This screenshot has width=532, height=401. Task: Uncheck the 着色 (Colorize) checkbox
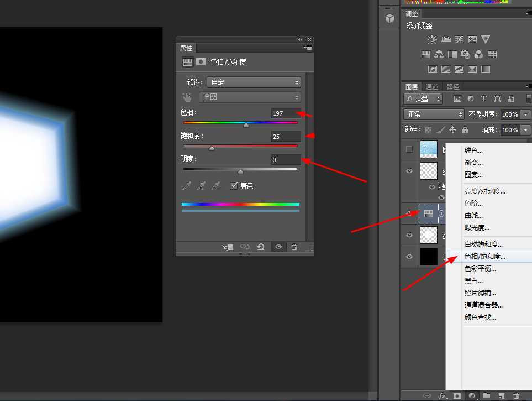(234, 186)
